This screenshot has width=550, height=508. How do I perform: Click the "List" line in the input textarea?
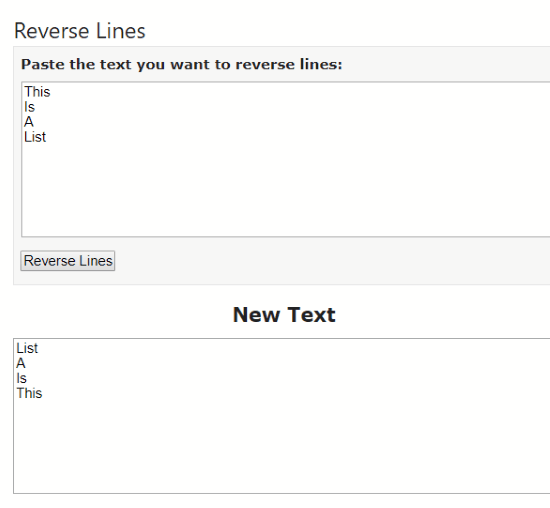click(x=35, y=137)
